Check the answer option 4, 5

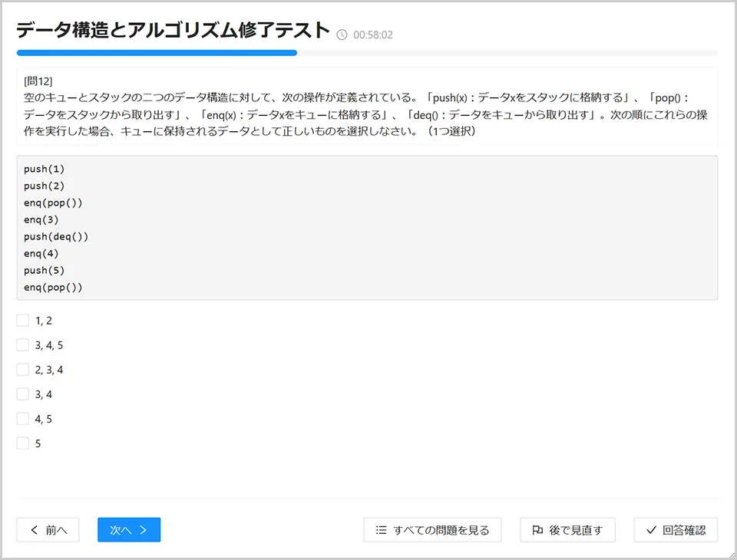[x=23, y=418]
